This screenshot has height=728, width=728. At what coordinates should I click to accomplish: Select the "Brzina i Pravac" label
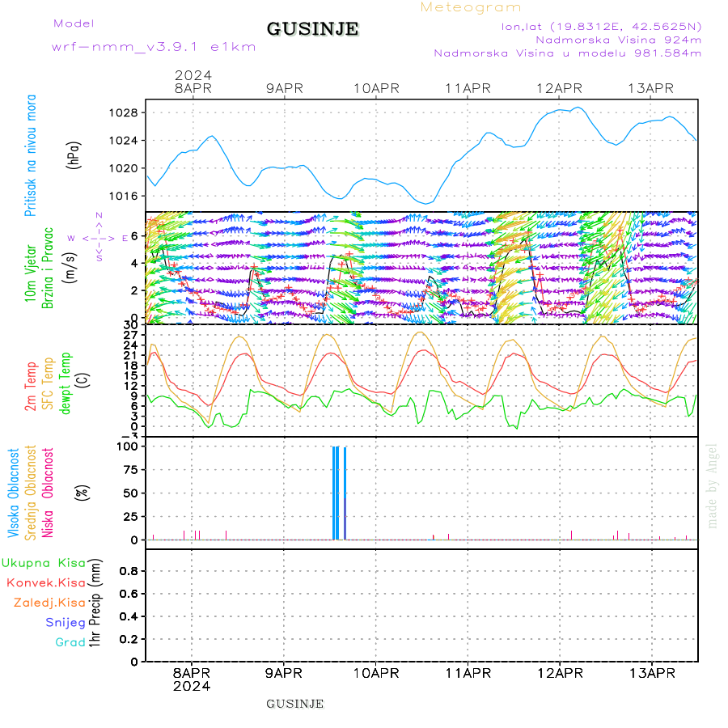tap(48, 268)
